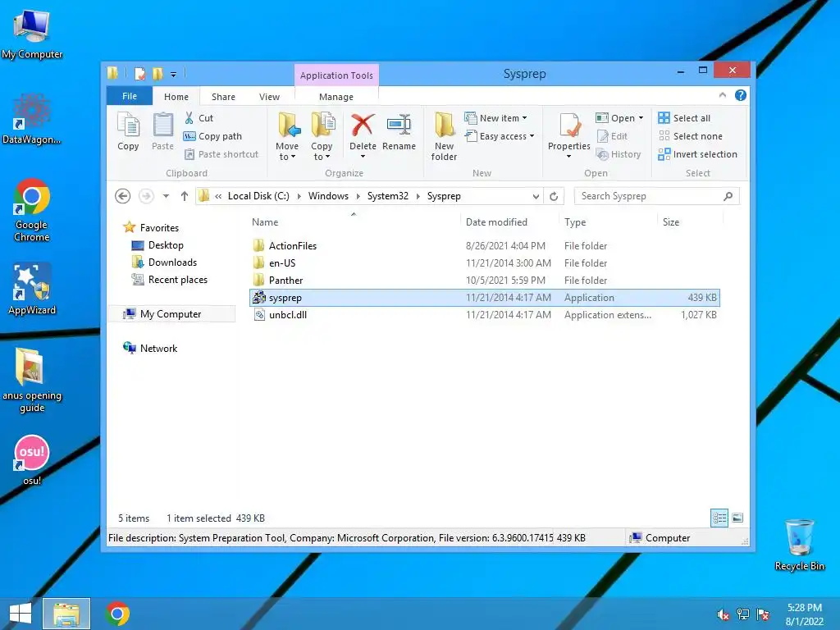Open Copy to dropdown
The height and width of the screenshot is (630, 840).
click(322, 151)
